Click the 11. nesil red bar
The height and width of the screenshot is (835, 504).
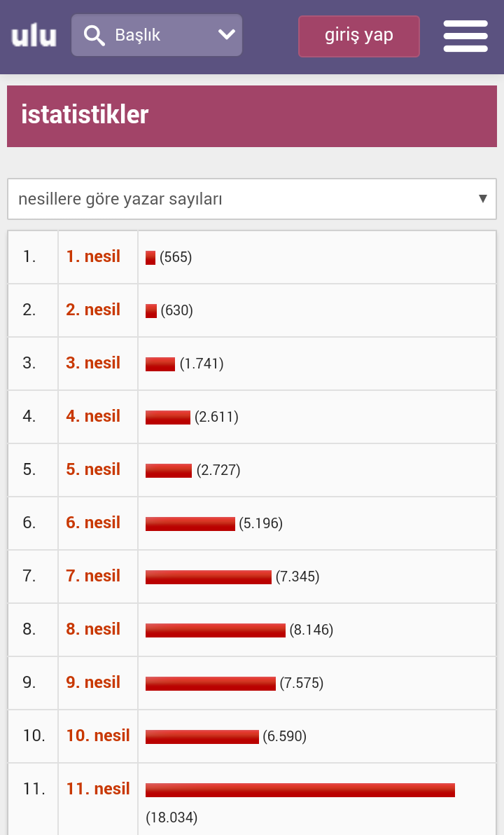[300, 790]
